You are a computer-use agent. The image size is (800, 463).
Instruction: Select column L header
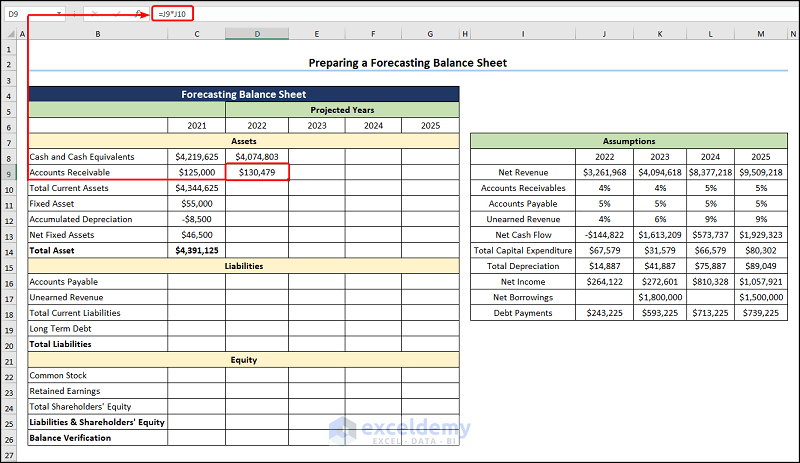710,34
